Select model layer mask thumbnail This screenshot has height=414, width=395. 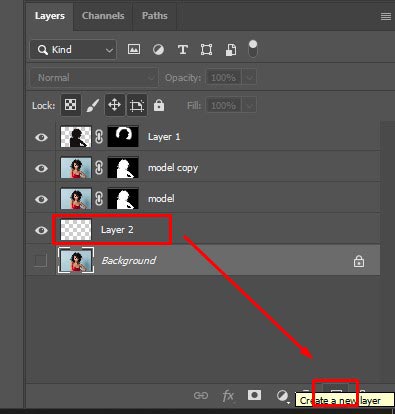click(x=123, y=198)
